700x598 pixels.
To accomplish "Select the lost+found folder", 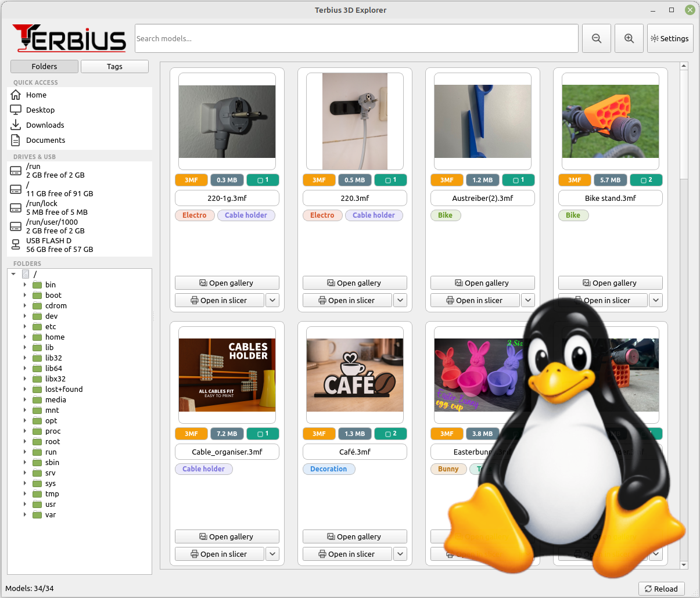I will (x=64, y=389).
